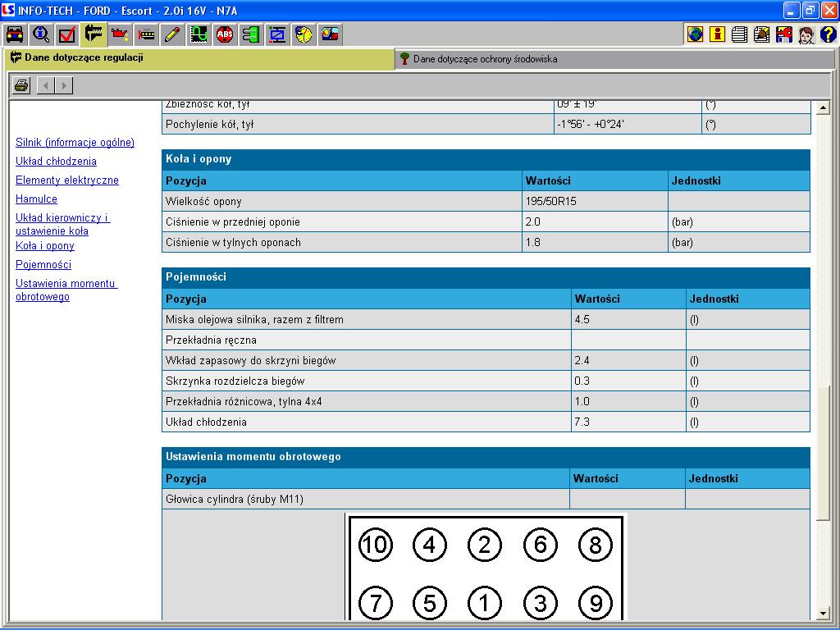This screenshot has width=840, height=630.
Task: Click the red oil can icon
Action: [x=120, y=34]
